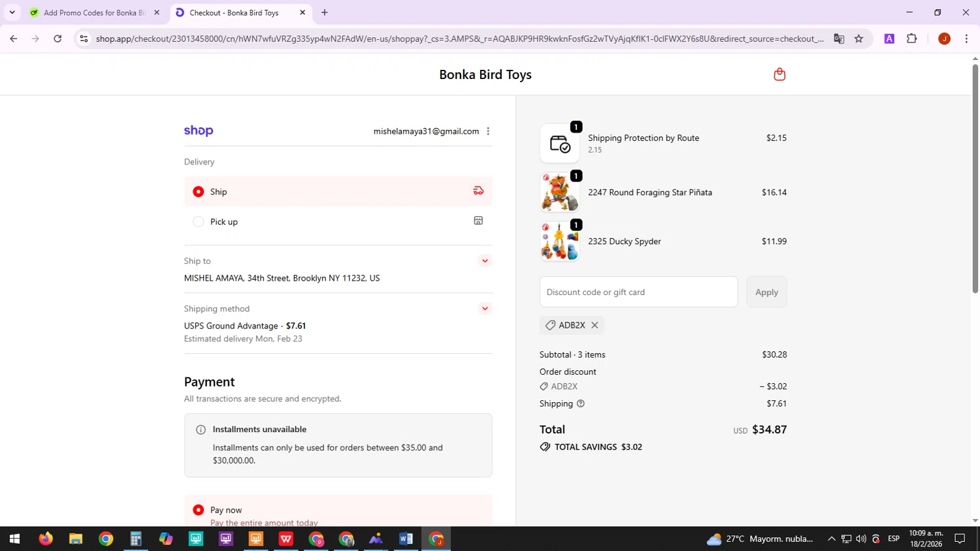Screen dimensions: 980x551
Task: Open the volume control in tray
Action: point(861,539)
